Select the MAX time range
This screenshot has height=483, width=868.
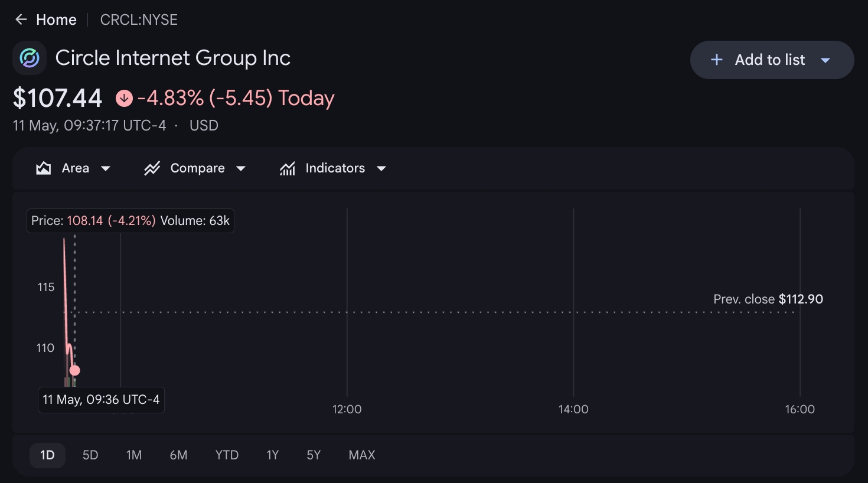362,455
